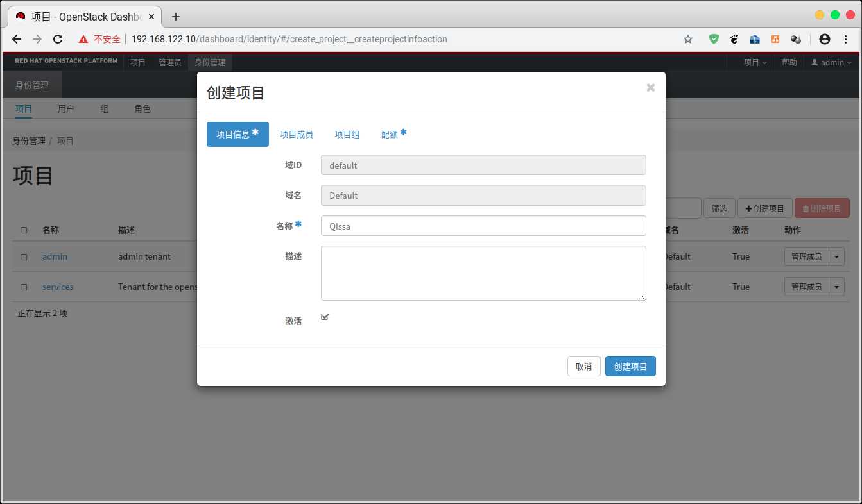Screen dimensions: 862x504
Task: Open the admin project link
Action: click(x=55, y=256)
